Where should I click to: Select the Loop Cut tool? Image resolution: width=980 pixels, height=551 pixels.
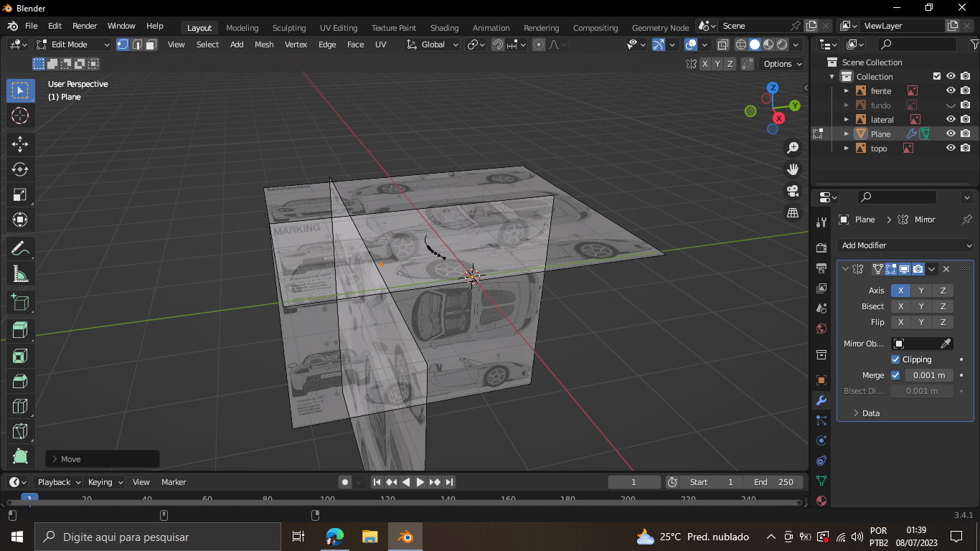pos(20,406)
